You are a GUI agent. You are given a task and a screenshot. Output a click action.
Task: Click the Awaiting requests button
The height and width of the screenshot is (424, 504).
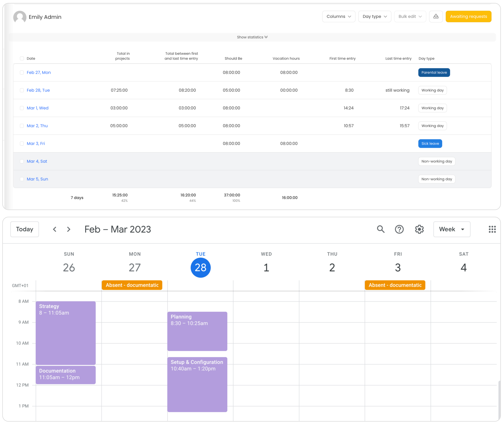point(468,16)
